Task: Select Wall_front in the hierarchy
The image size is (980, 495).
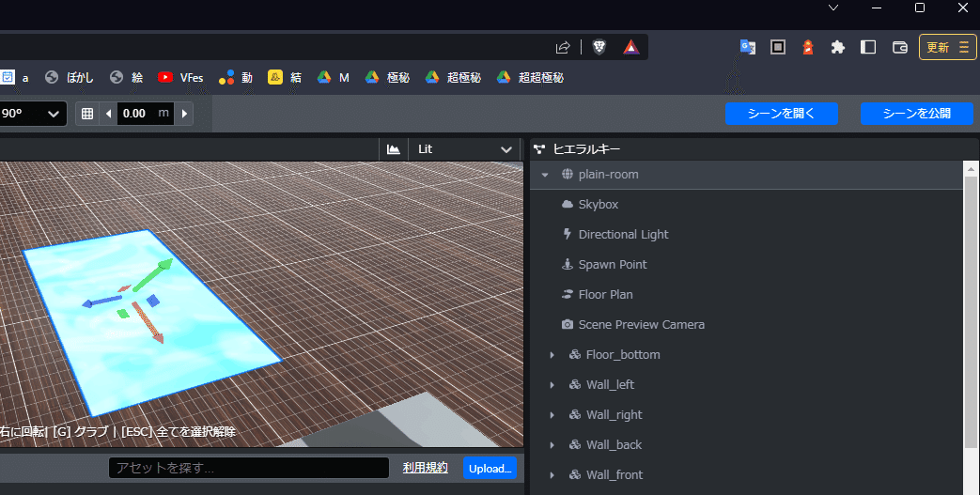Action: click(x=746, y=474)
